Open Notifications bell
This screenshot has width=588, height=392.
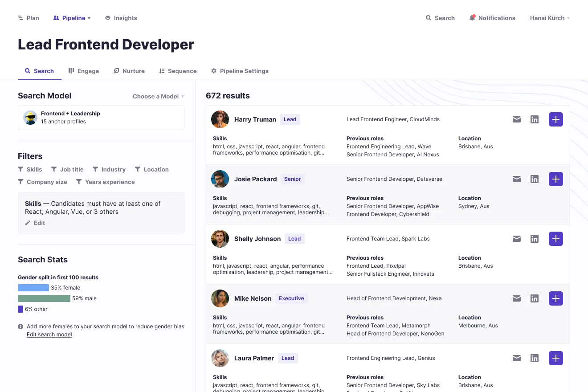pos(492,18)
